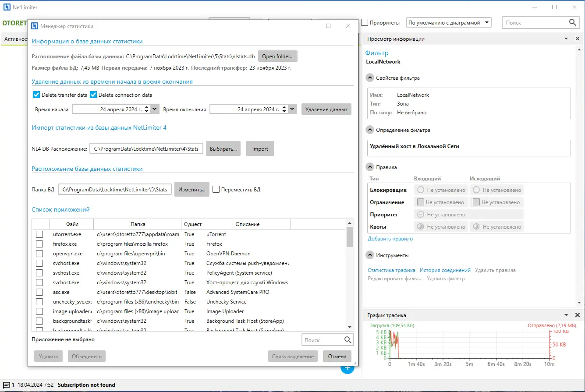585x392 pixels.
Task: Click the Добавить правило link
Action: (390, 239)
